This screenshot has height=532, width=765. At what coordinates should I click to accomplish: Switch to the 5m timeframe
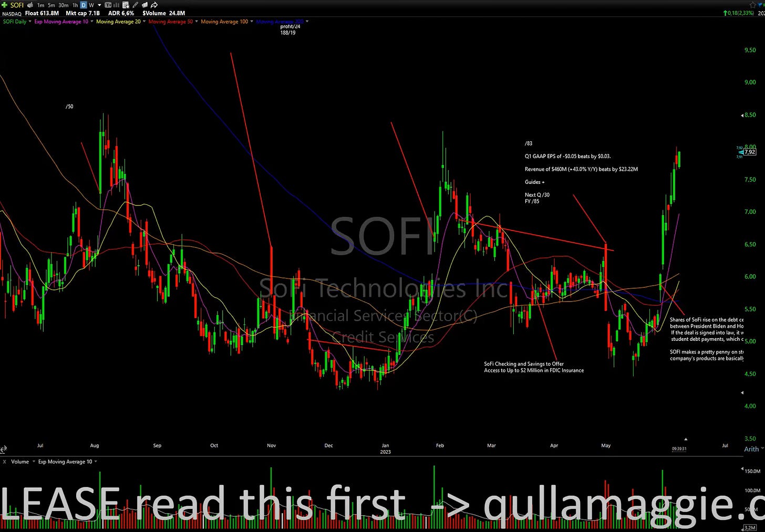(51, 5)
